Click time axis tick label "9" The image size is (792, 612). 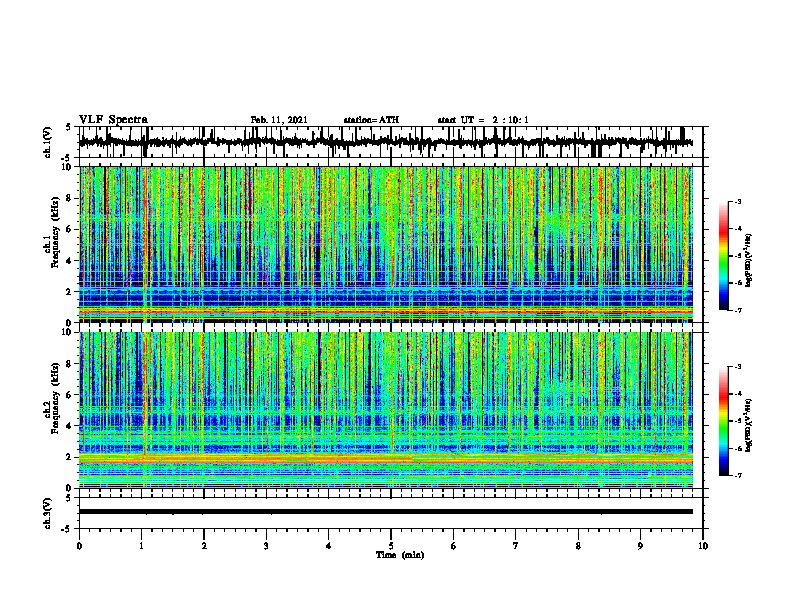pyautogui.click(x=640, y=546)
